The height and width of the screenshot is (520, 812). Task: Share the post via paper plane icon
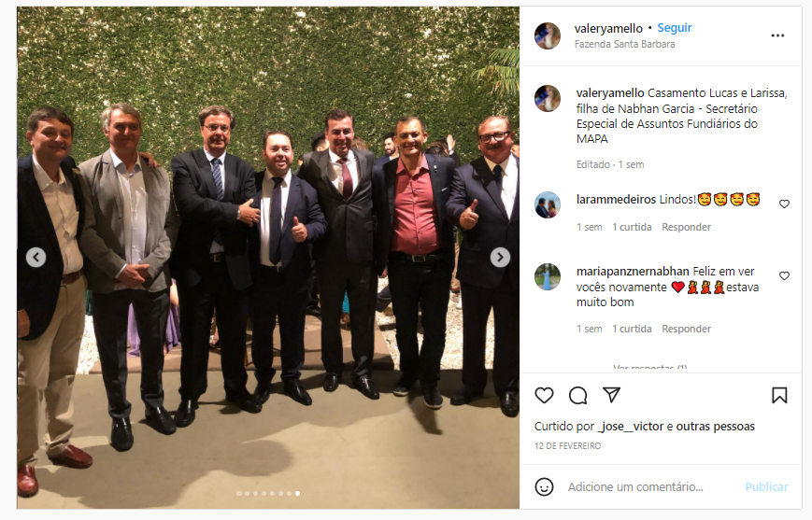[x=612, y=395]
